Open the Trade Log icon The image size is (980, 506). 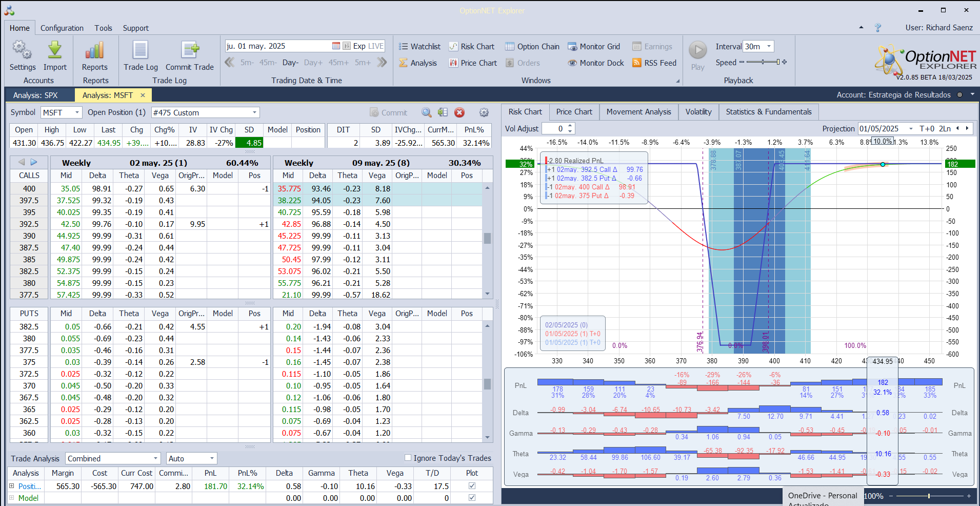(141, 55)
